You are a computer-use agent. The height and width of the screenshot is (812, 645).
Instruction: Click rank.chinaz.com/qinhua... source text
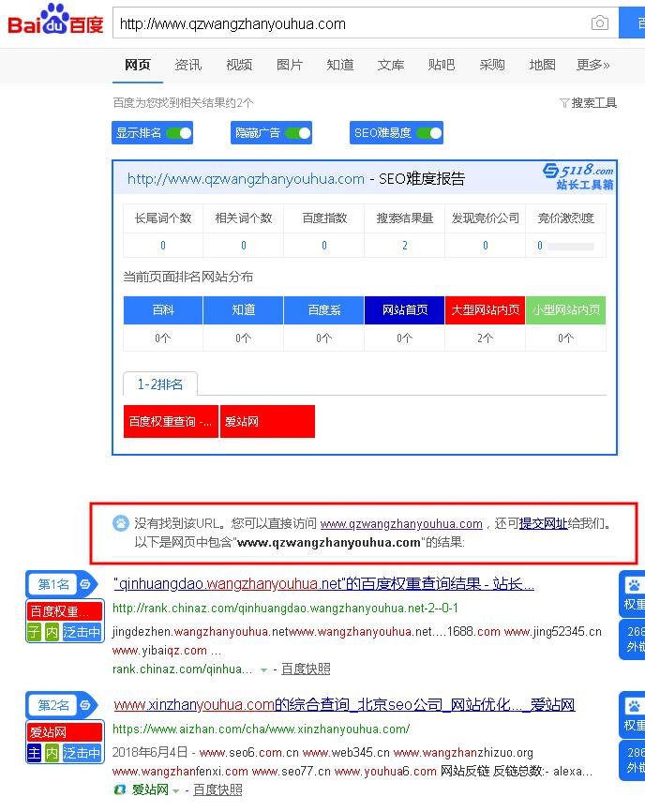pyautogui.click(x=182, y=669)
